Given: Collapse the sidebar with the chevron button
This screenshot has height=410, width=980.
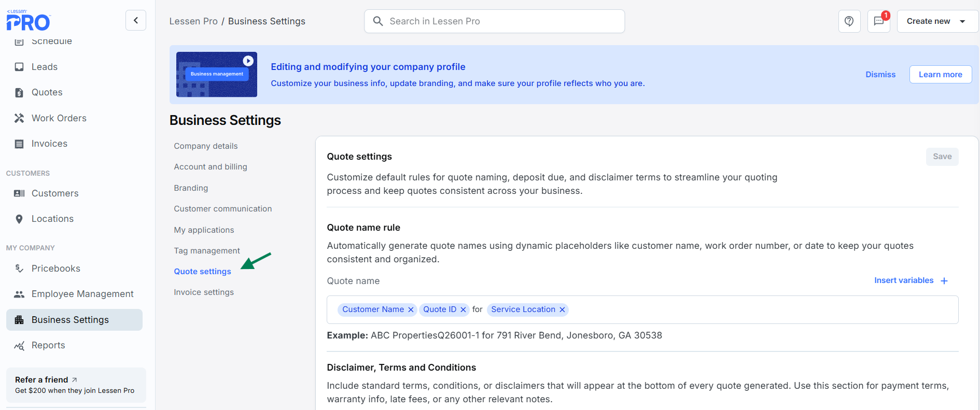Looking at the screenshot, I should point(136,21).
